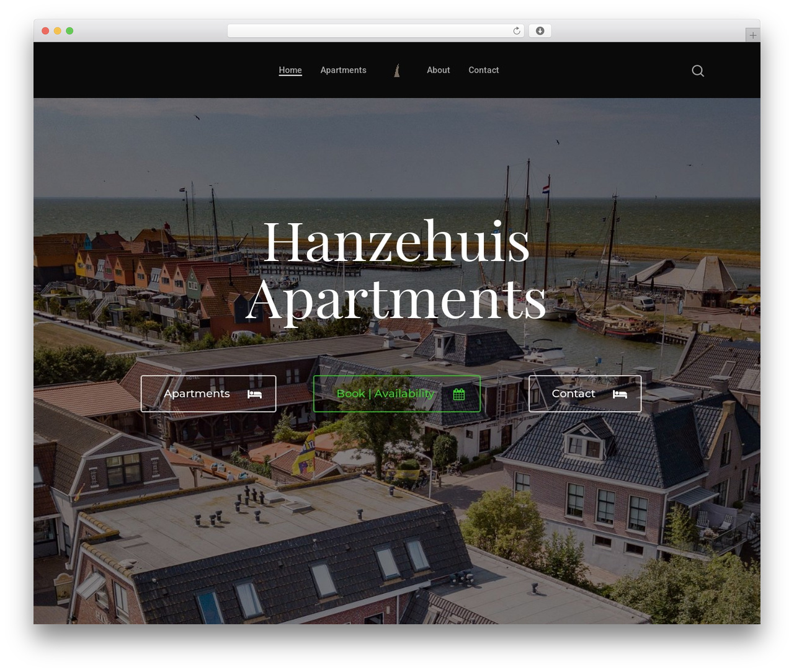Go to the Home menu item
This screenshot has height=672, width=794.
290,70
